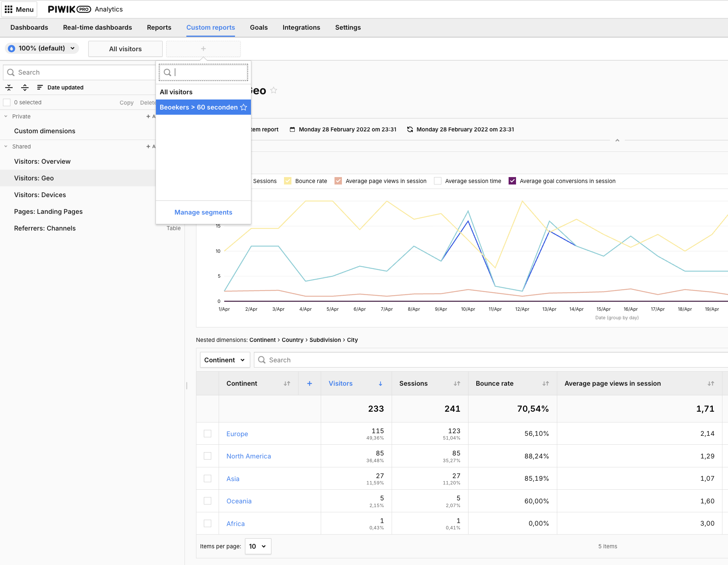The height and width of the screenshot is (565, 728).
Task: Expand all report groups icon
Action: pyautogui.click(x=25, y=88)
